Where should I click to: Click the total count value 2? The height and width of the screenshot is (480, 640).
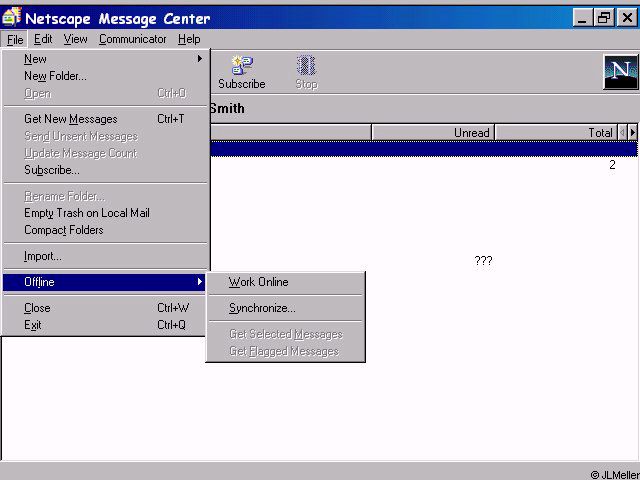[612, 165]
